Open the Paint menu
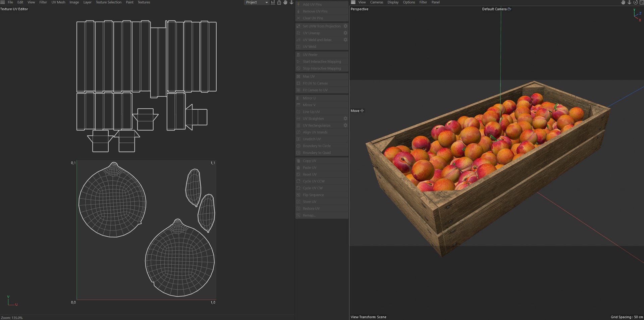644x320 pixels. click(129, 2)
